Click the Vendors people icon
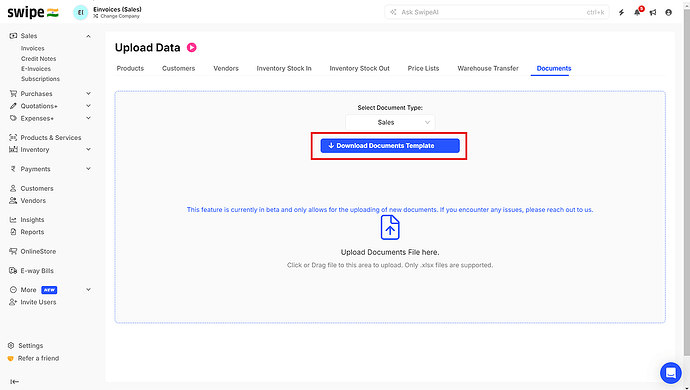This screenshot has height=390, width=690. pyautogui.click(x=13, y=201)
